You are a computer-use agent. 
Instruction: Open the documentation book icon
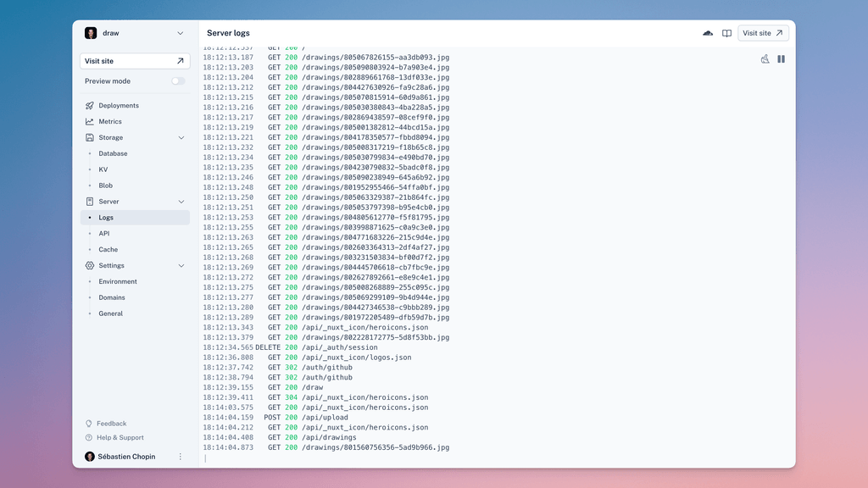coord(726,32)
